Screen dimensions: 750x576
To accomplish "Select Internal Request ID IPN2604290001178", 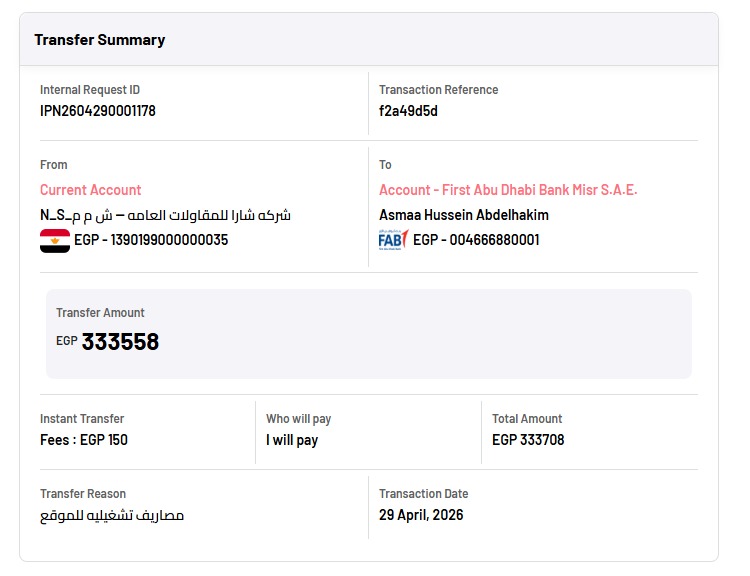I will [98, 111].
